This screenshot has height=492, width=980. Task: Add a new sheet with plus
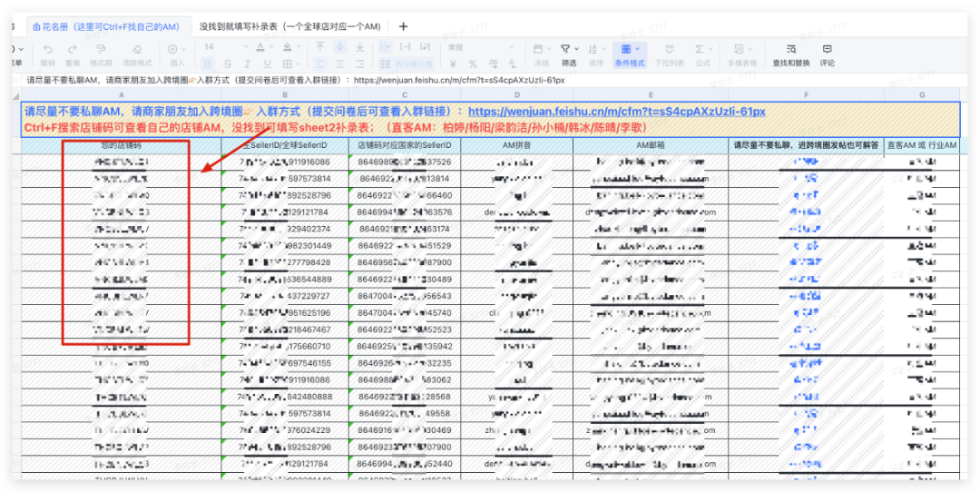click(403, 26)
